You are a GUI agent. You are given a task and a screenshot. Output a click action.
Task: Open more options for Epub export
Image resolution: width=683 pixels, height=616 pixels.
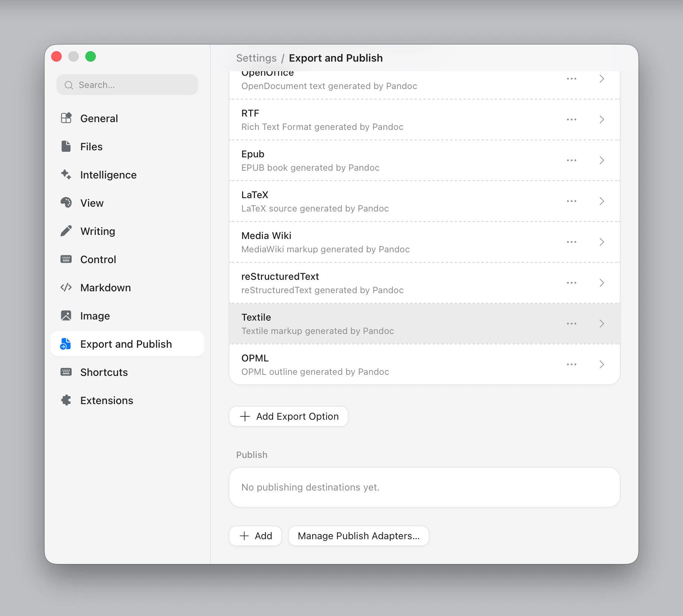pyautogui.click(x=572, y=160)
